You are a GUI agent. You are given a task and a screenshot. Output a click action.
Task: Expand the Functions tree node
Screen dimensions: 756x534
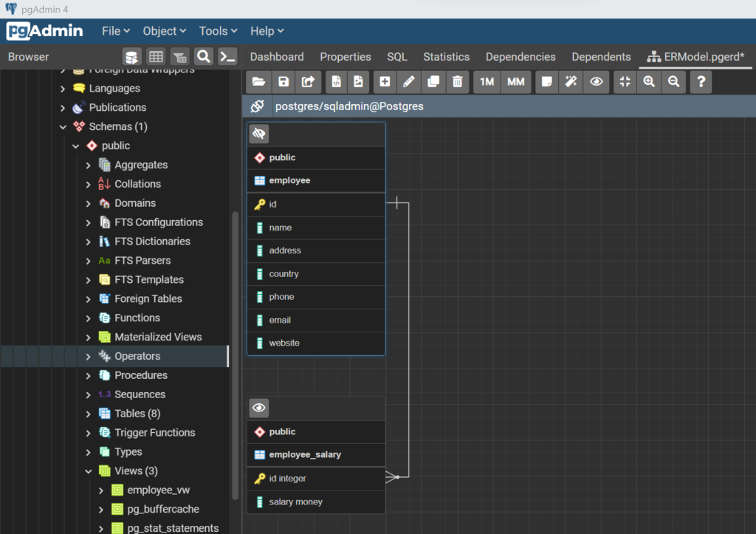click(x=89, y=318)
